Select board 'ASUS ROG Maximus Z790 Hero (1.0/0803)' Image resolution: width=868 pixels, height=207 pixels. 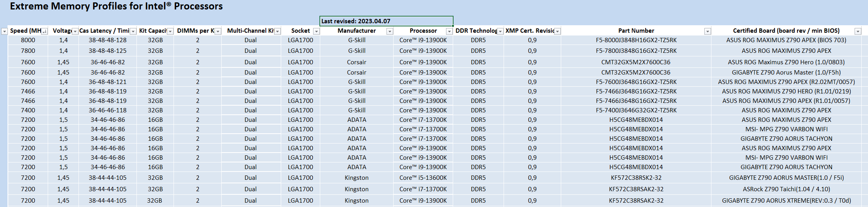tap(786, 62)
